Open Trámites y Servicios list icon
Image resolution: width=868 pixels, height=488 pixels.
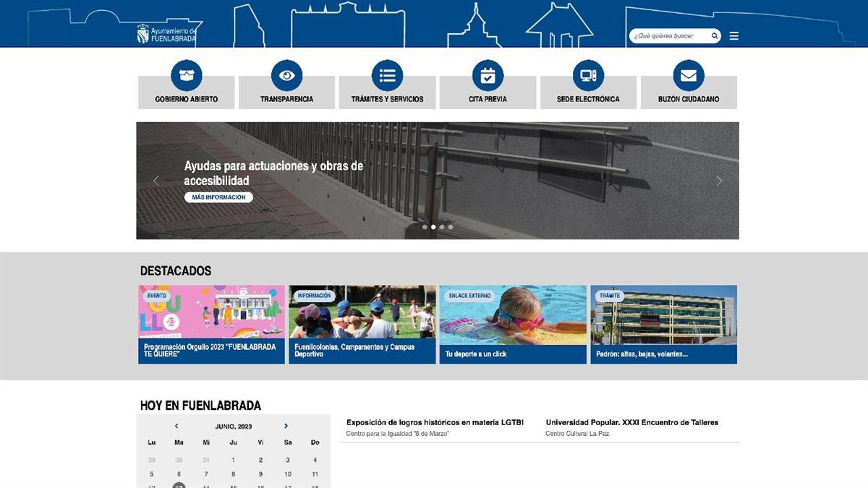click(x=387, y=76)
